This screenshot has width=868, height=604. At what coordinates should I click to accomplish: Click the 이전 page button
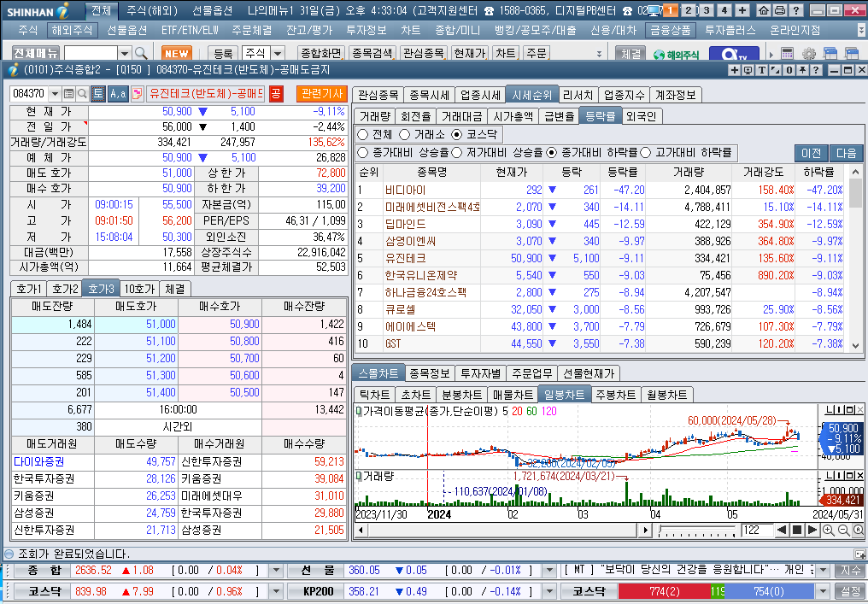(x=811, y=153)
